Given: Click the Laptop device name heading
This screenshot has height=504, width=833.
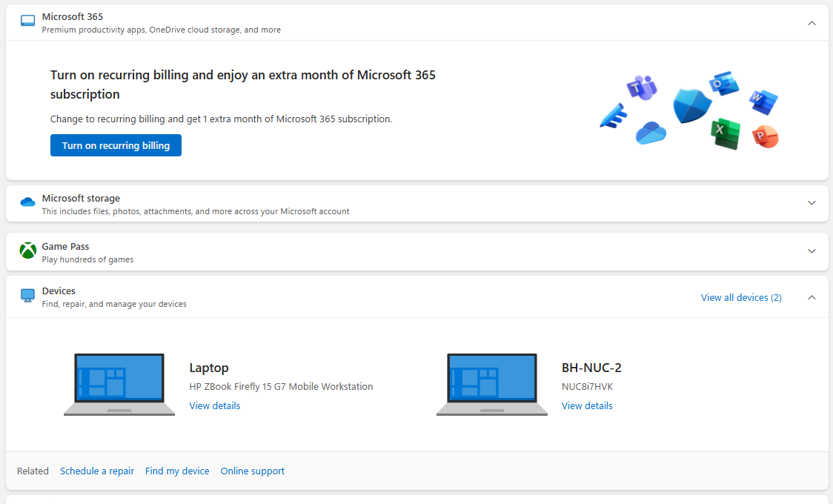Looking at the screenshot, I should click(x=209, y=368).
